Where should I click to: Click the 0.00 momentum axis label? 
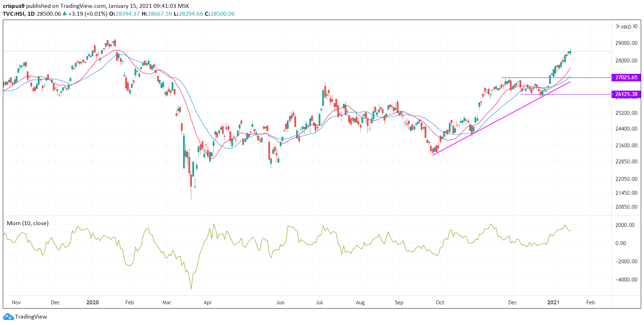[621, 243]
